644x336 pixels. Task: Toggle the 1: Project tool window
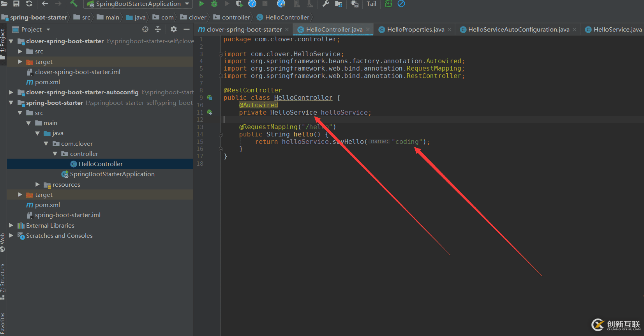pyautogui.click(x=3, y=41)
